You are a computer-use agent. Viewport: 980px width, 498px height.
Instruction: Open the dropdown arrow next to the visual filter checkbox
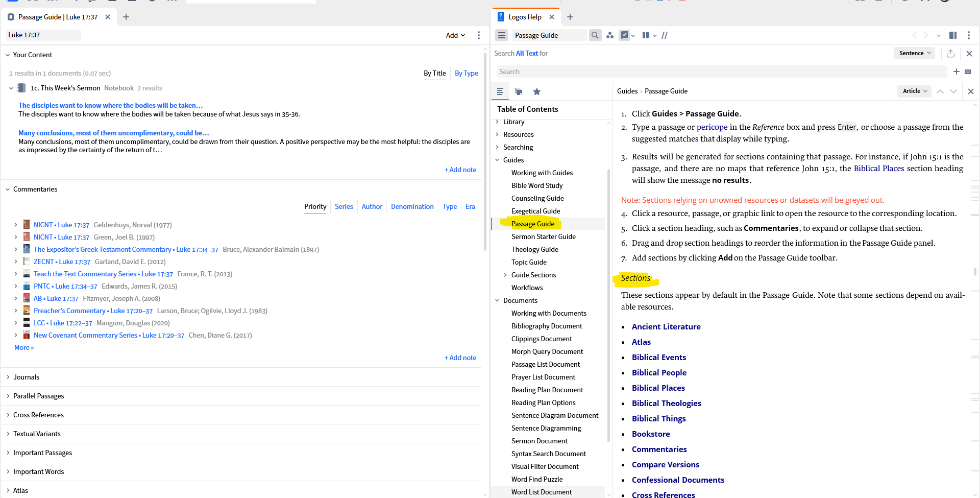click(633, 36)
